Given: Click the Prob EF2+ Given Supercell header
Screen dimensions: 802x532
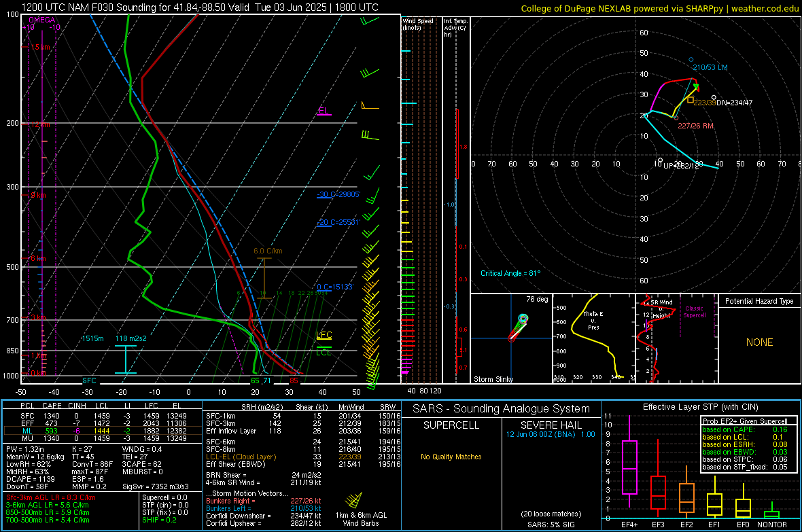Looking at the screenshot, I should 745,421.
